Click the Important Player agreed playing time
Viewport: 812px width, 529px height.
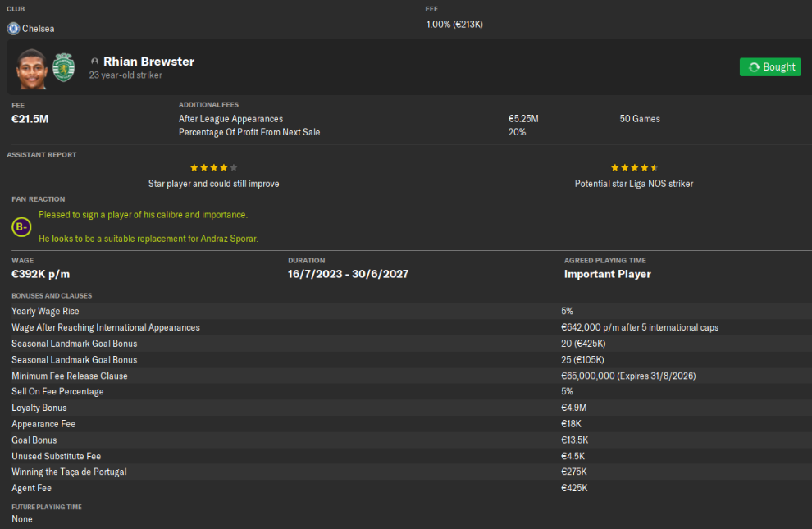(x=607, y=274)
